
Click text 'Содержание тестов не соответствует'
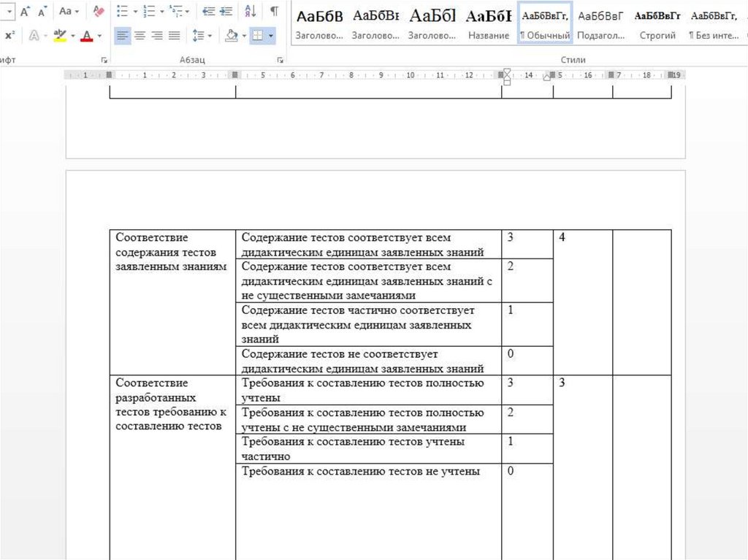coord(339,354)
